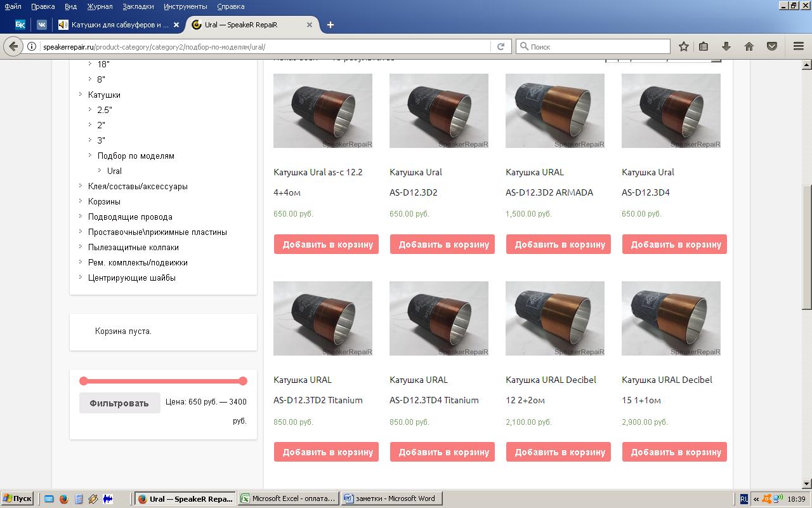812x508 pixels.
Task: View the URAL Decibel 15 product image
Action: (x=671, y=318)
